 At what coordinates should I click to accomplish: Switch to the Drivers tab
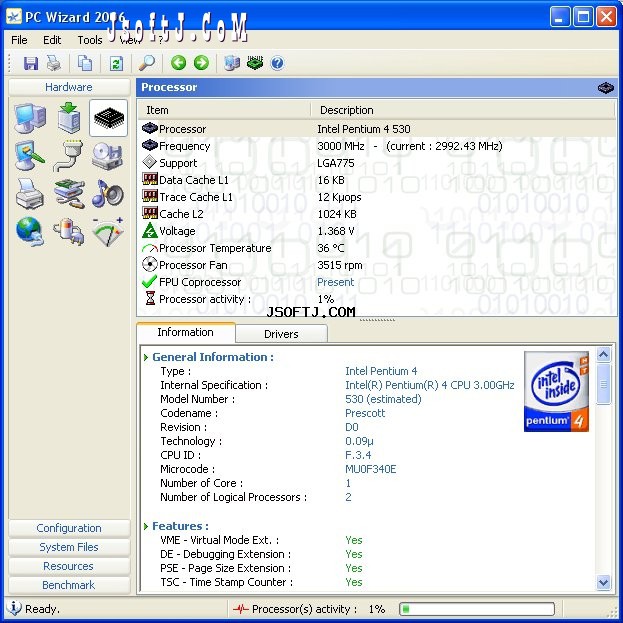point(281,334)
